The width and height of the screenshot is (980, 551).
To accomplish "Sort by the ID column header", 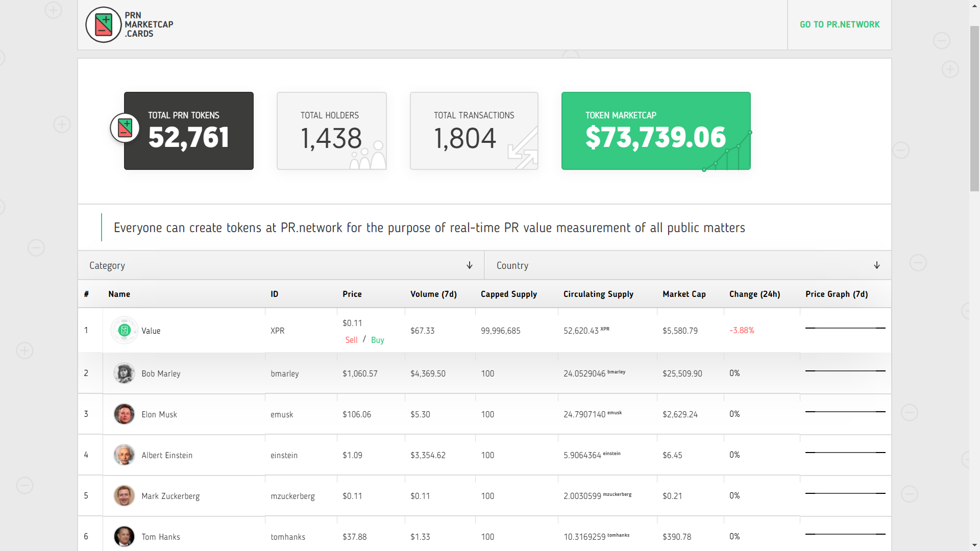I will 274,294.
